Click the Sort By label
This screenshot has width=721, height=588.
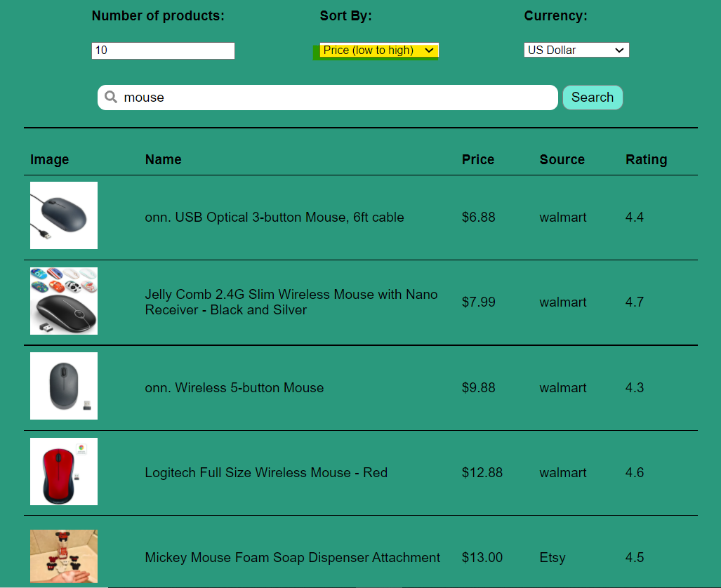point(346,15)
